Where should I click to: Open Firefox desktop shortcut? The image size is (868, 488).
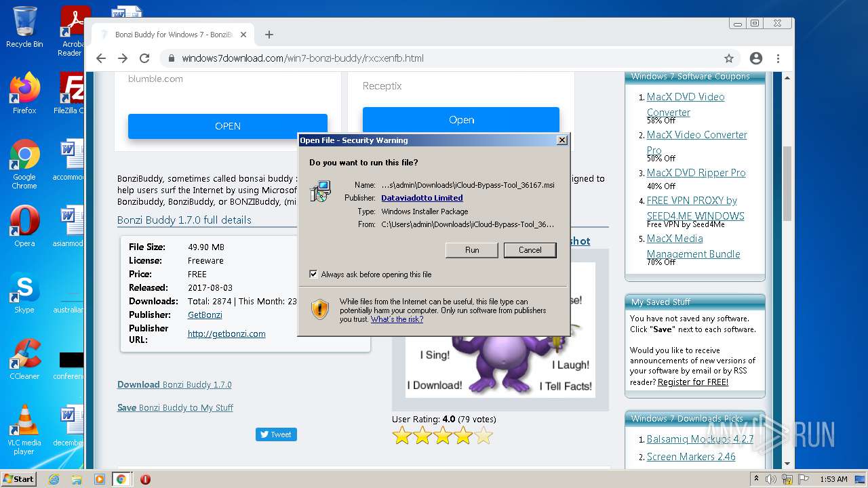pyautogui.click(x=24, y=94)
